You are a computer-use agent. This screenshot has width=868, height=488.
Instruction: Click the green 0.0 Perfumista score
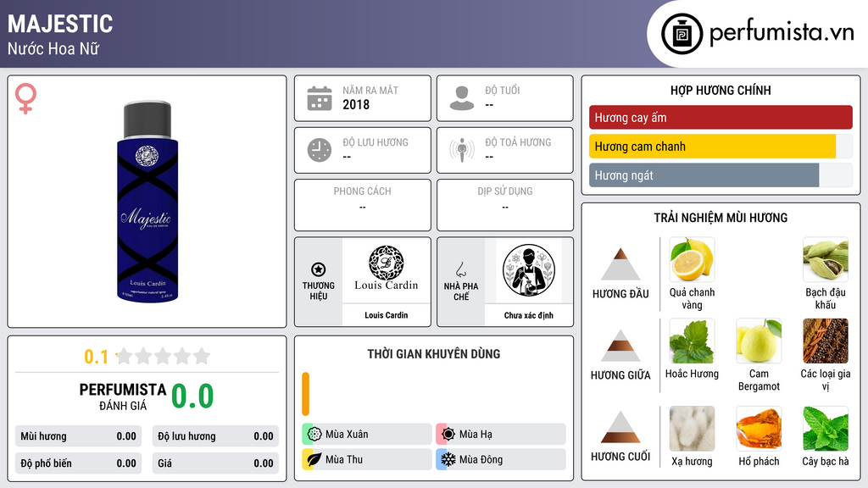pos(192,396)
